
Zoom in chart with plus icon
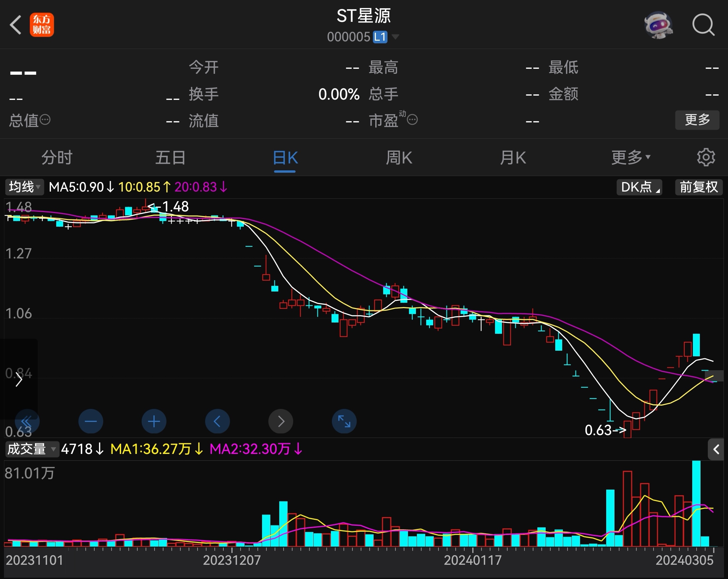(154, 421)
